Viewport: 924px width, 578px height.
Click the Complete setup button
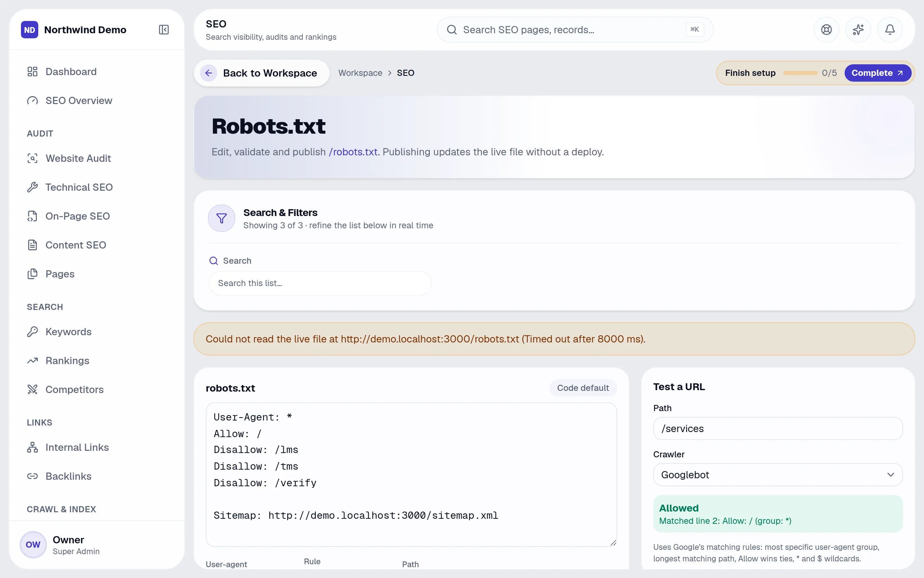point(877,73)
